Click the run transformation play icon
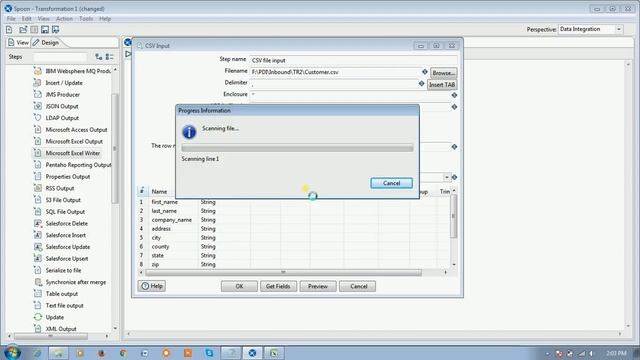640x360 pixels. coord(128,54)
